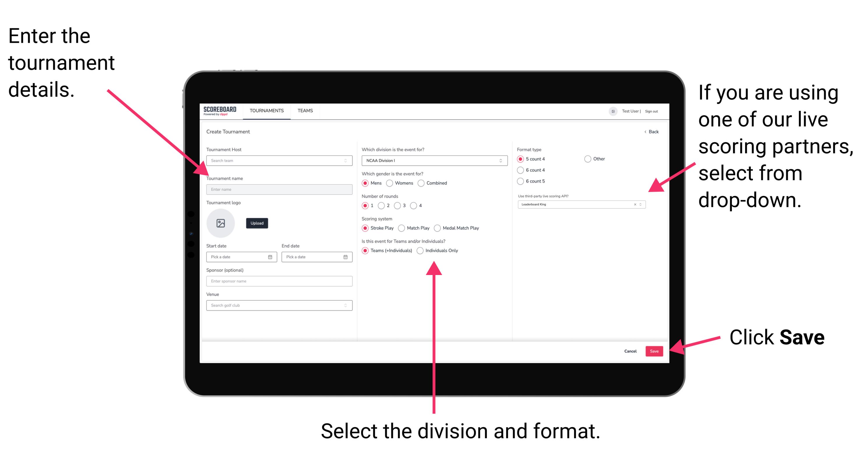Click the Tournament name input field
Viewport: 868px width, 467px height.
click(278, 189)
